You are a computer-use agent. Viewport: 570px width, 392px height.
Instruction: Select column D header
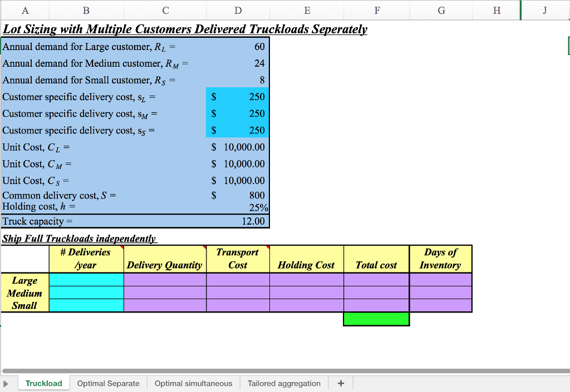pyautogui.click(x=238, y=10)
